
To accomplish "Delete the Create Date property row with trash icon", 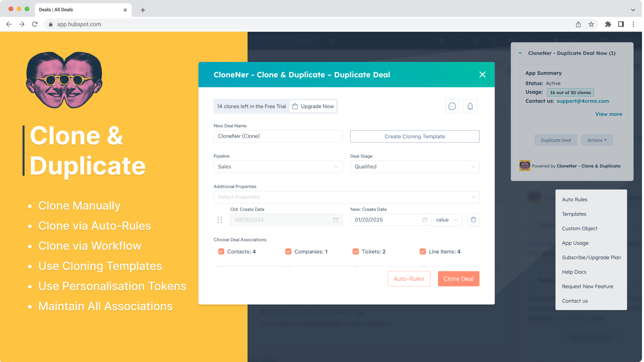I will pyautogui.click(x=473, y=220).
